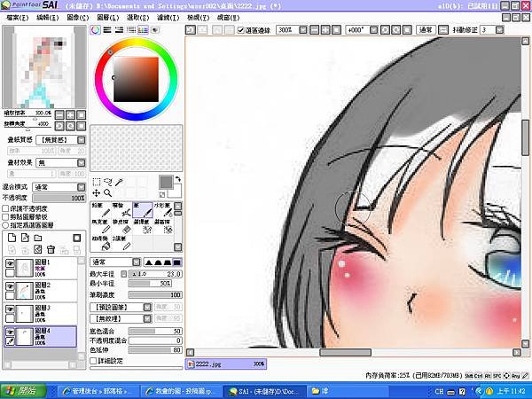Screen dimensions: 532x399
Task: Select the rectangular selection tool
Action: (x=97, y=182)
